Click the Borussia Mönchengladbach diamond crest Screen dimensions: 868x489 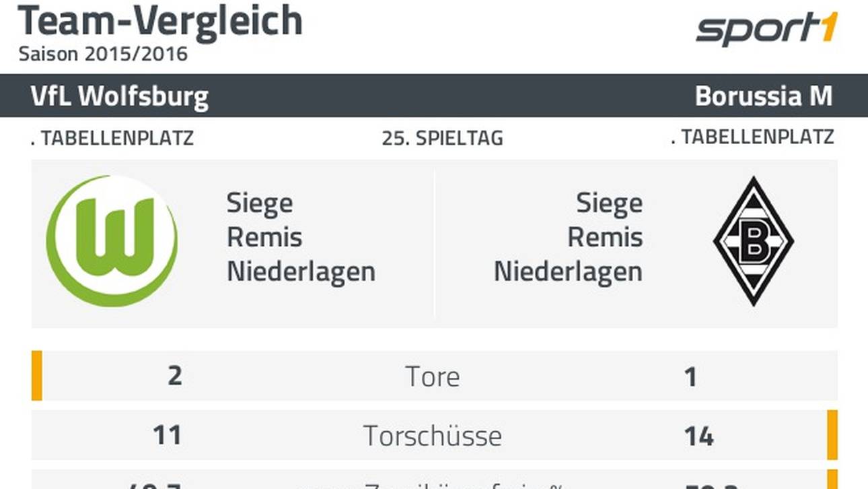click(x=753, y=240)
